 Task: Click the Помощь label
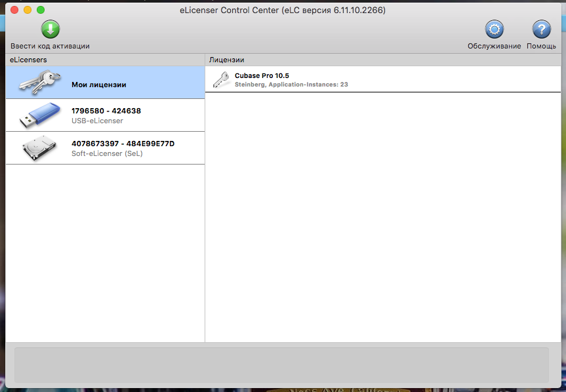(x=542, y=46)
